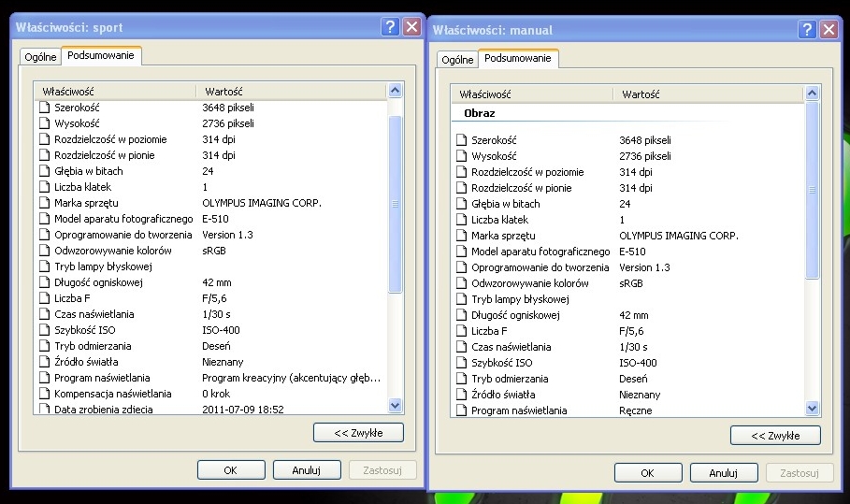Confirm with OK in sport properties window

click(230, 470)
